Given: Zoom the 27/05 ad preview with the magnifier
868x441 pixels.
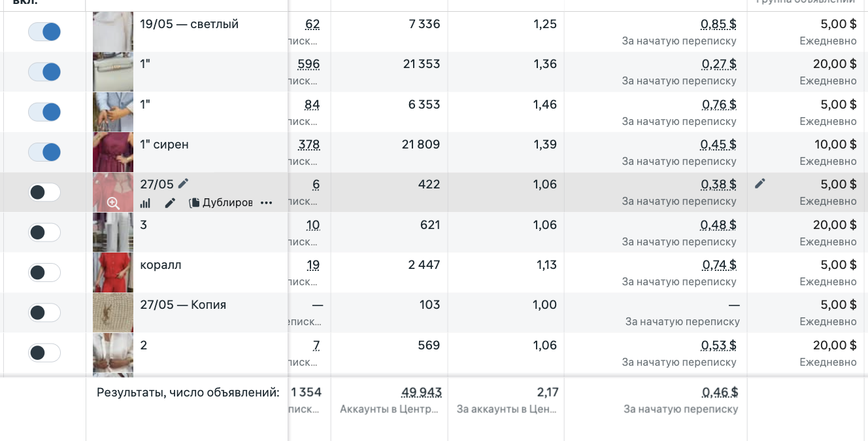Looking at the screenshot, I should (x=114, y=203).
